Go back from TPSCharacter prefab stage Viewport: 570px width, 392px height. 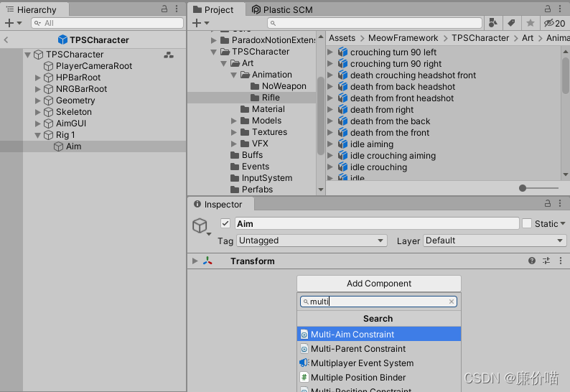[x=6, y=40]
